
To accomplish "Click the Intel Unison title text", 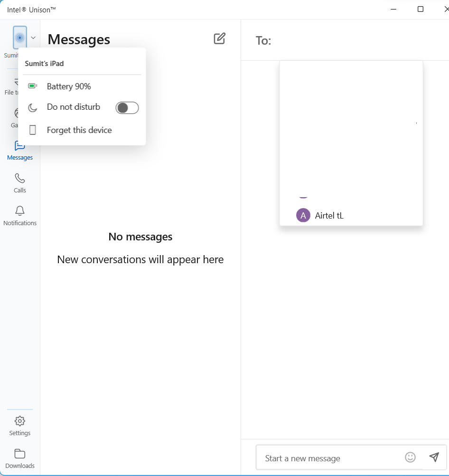I will 31,10.
